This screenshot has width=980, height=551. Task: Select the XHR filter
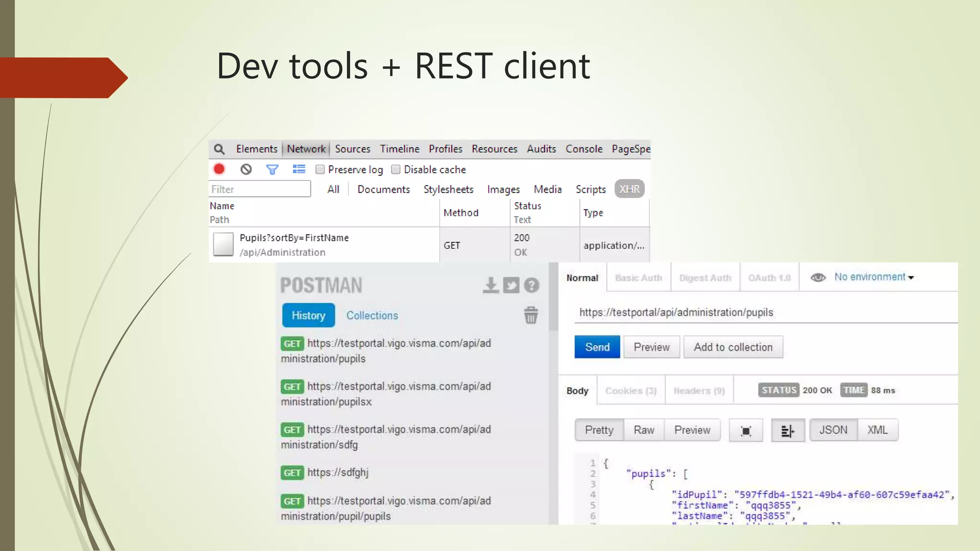629,189
